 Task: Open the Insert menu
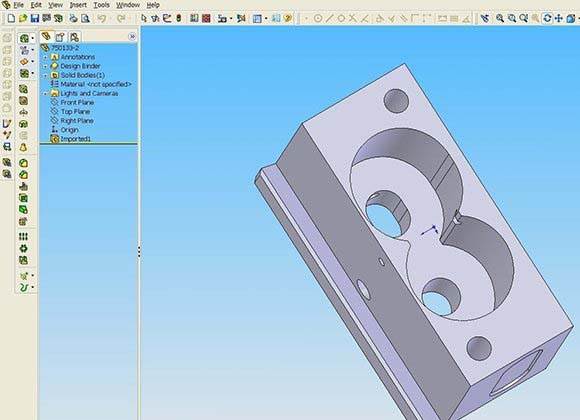tap(78, 5)
